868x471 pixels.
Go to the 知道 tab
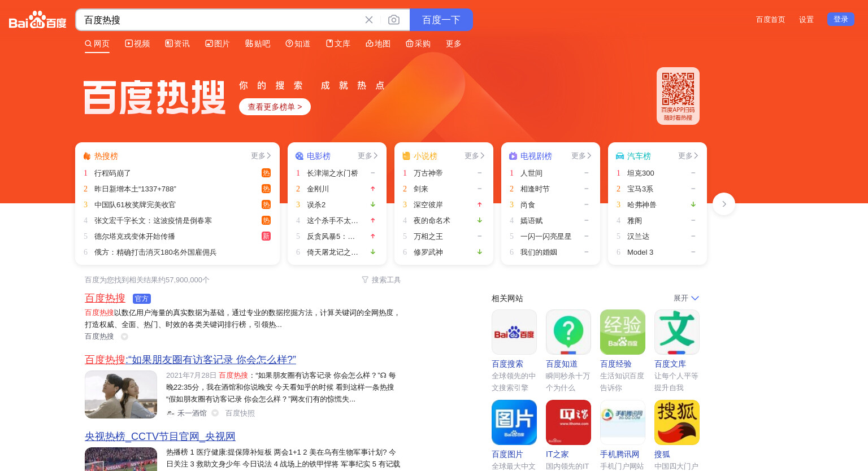click(x=298, y=43)
